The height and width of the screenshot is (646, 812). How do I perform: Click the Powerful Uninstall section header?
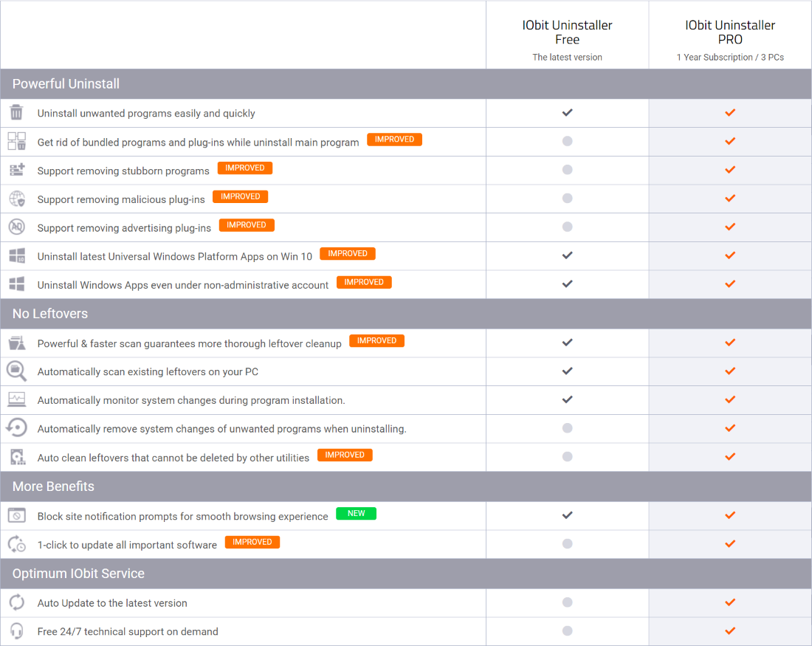(66, 84)
